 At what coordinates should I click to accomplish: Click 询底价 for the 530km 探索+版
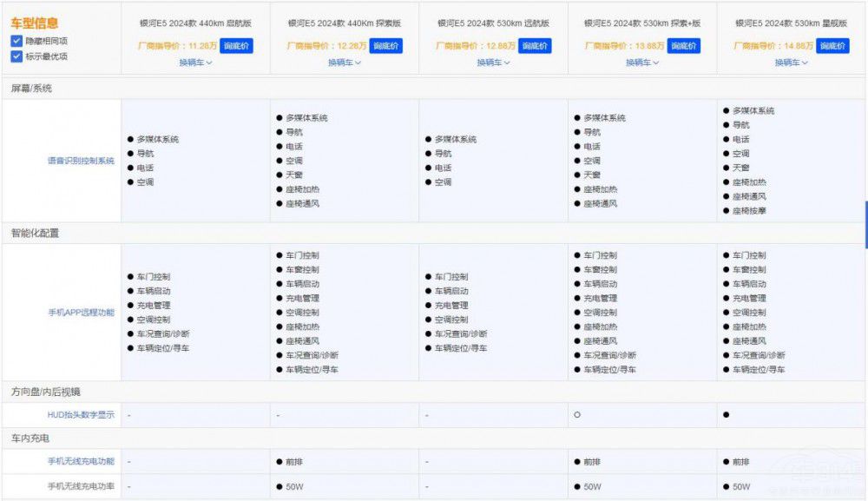tap(684, 46)
